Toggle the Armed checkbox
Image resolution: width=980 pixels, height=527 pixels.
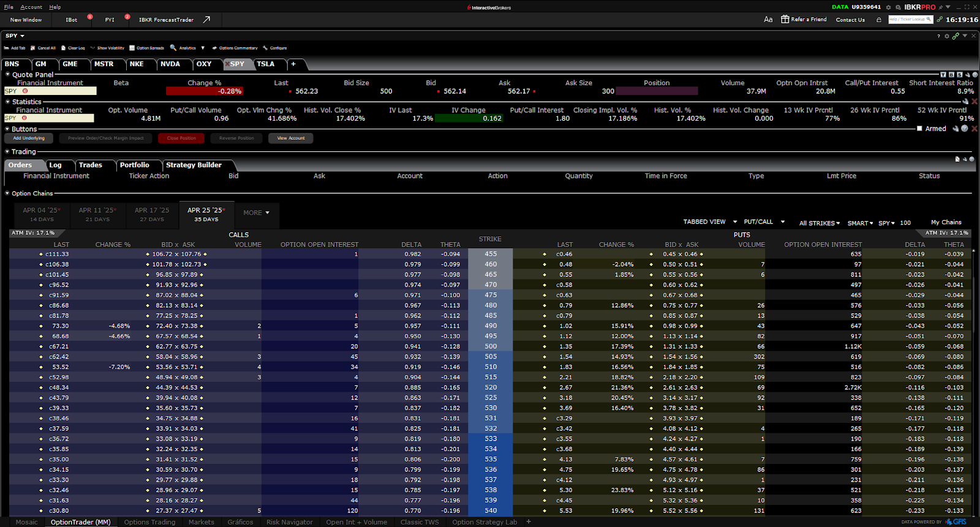coord(919,129)
